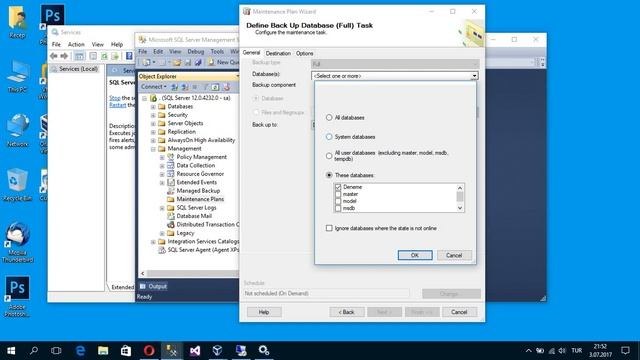Click the Open File folder icon in SSMS toolbar
Image resolution: width=640 pixels, height=360 pixels.
tap(177, 62)
